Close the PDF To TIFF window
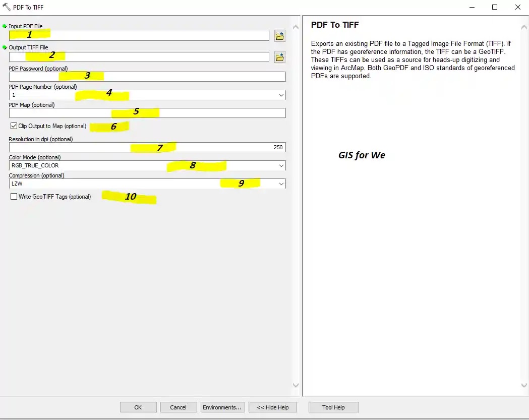This screenshot has height=420, width=529. [x=518, y=7]
